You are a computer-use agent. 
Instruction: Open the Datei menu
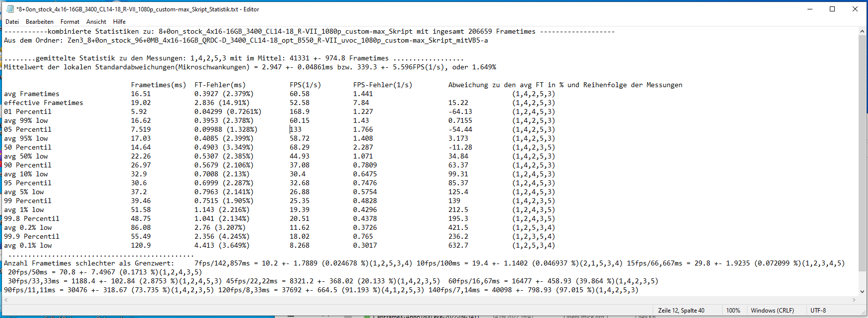click(x=12, y=22)
